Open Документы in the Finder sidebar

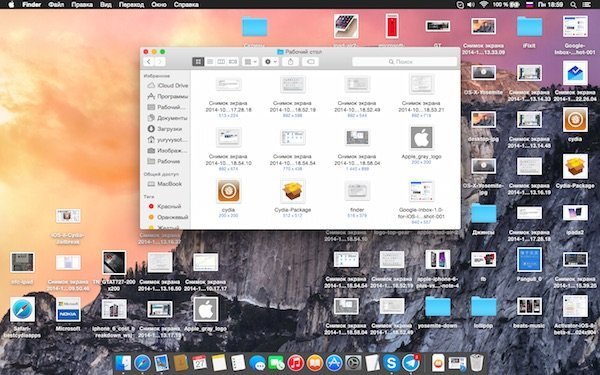[168, 118]
